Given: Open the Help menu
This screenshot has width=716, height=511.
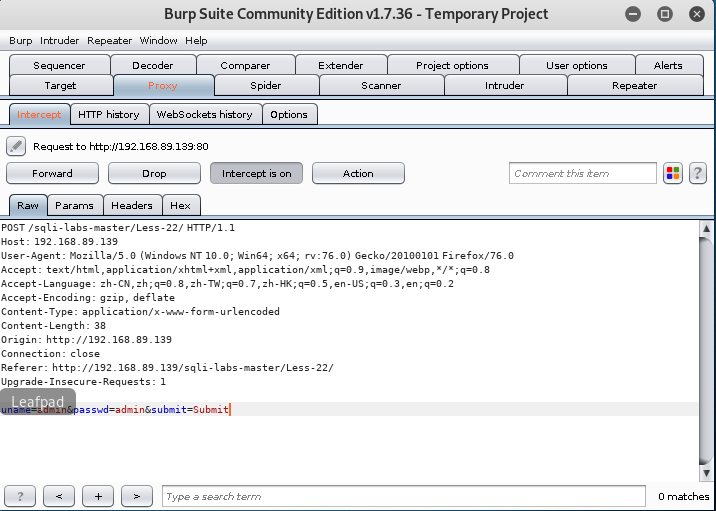Looking at the screenshot, I should tap(196, 41).
